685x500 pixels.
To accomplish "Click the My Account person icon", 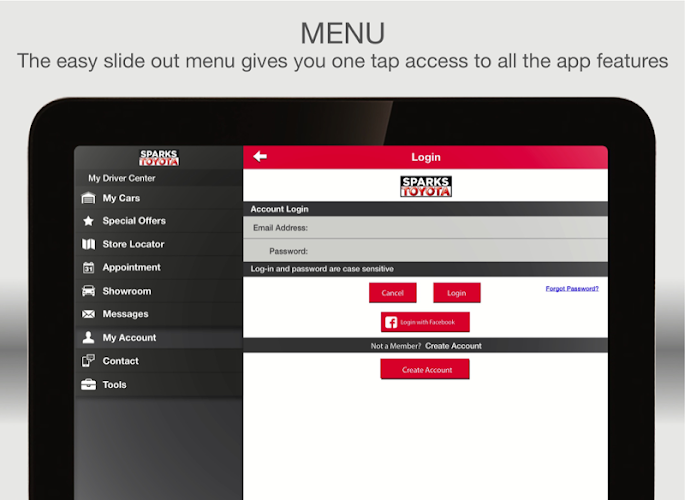I will pos(88,337).
